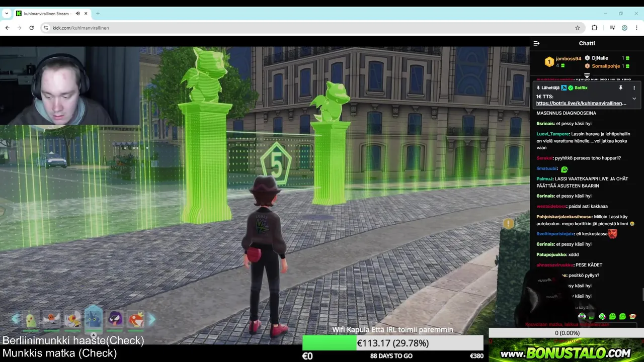Open the botrix.live TTS link
This screenshot has width=644, height=362.
(x=581, y=103)
